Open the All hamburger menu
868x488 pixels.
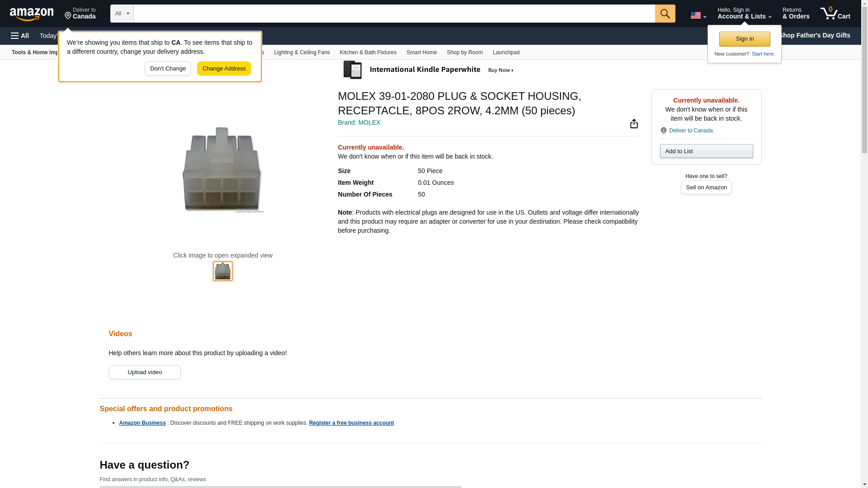pyautogui.click(x=20, y=36)
